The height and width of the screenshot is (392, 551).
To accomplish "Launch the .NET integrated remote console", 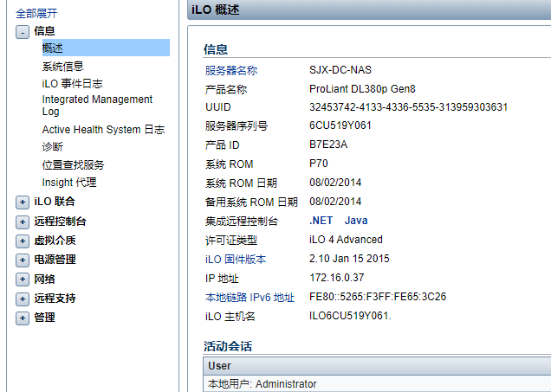I will (321, 222).
